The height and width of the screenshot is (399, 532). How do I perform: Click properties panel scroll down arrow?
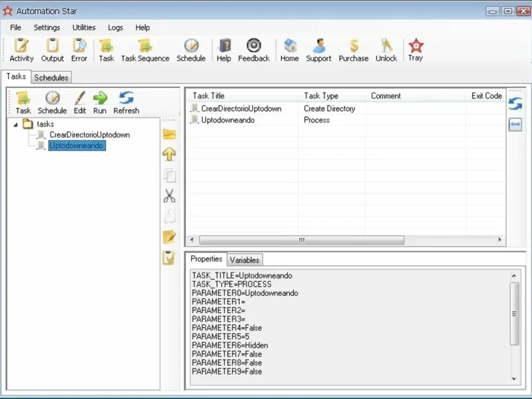[x=514, y=378]
